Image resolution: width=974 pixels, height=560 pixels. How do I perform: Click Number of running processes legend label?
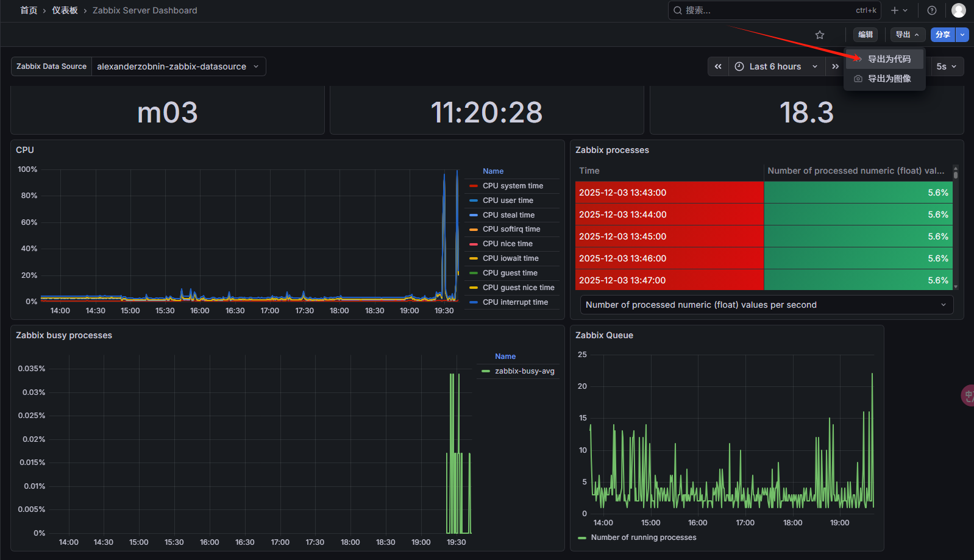tap(644, 537)
